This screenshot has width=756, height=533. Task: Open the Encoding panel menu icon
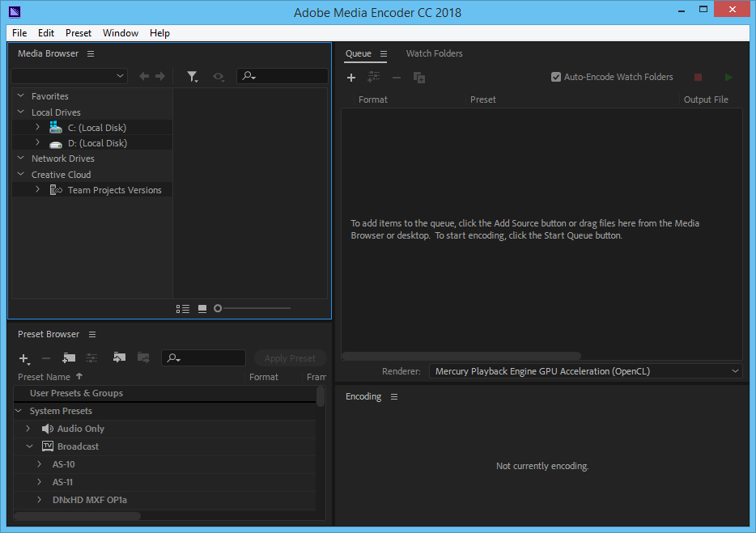(x=394, y=396)
